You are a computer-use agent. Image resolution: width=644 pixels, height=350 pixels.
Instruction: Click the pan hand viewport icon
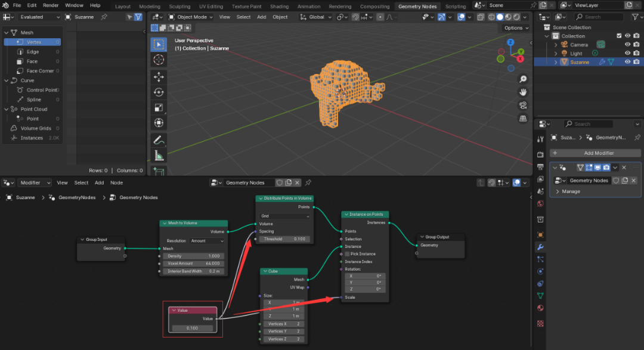pyautogui.click(x=523, y=92)
